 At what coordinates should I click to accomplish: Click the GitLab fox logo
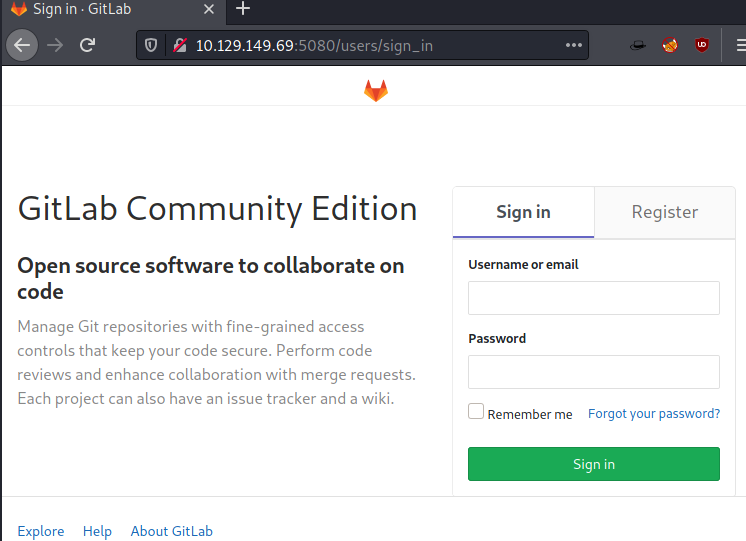pos(376,90)
